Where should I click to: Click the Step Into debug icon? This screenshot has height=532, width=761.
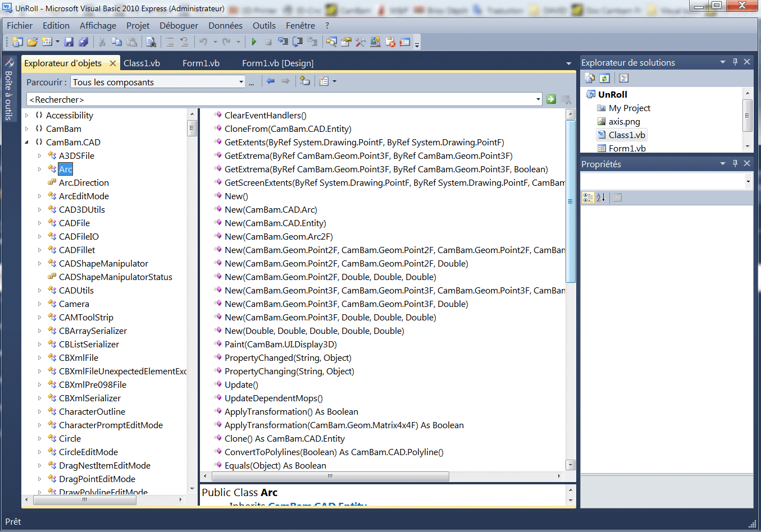283,42
